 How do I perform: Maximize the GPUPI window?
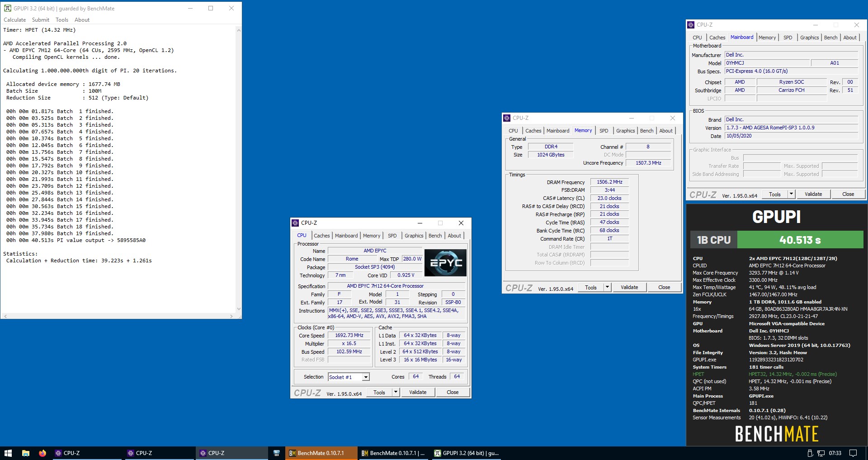(211, 8)
